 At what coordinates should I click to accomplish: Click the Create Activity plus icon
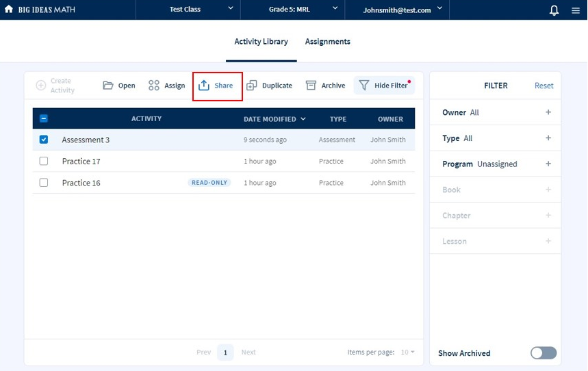(41, 85)
